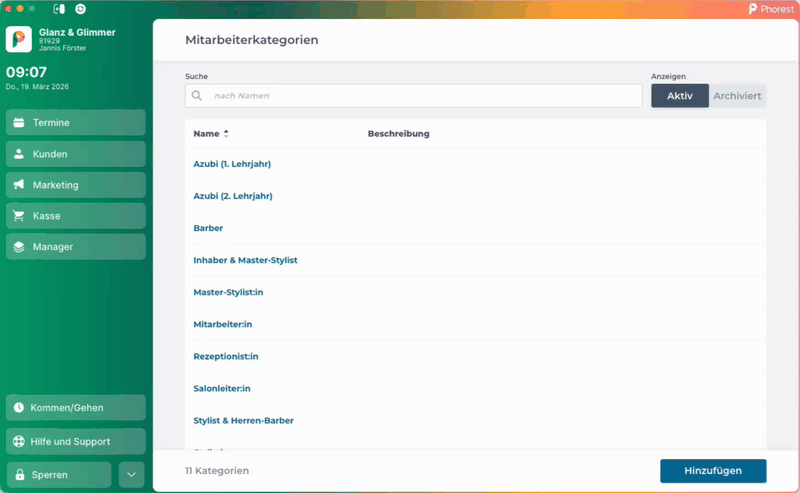This screenshot has width=800, height=493.
Task: Click the person icon beside Kunden
Action: (19, 154)
